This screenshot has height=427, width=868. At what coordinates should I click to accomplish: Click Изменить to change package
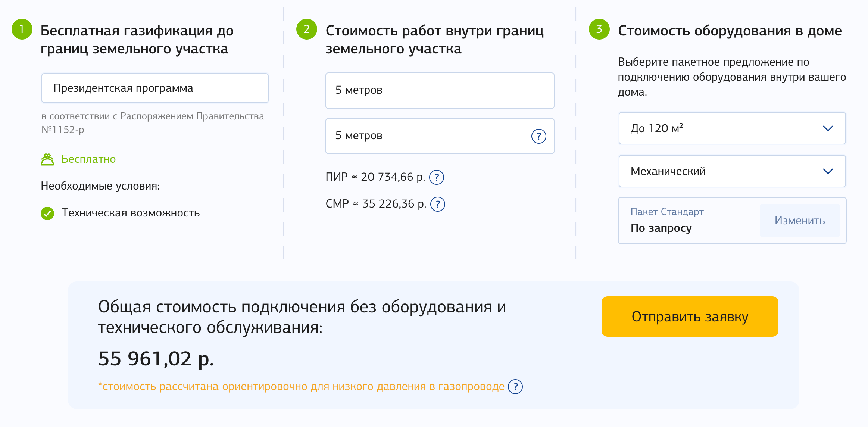click(x=799, y=221)
